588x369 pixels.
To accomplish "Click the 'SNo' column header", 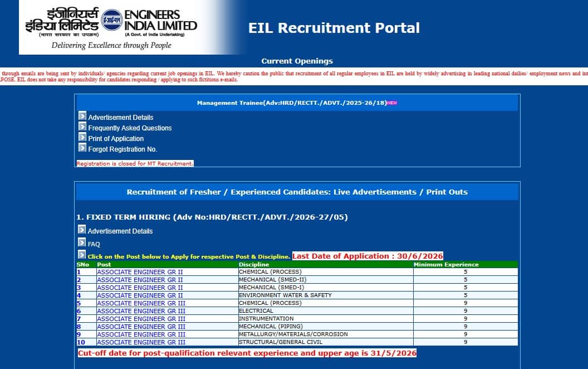I will [x=83, y=264].
